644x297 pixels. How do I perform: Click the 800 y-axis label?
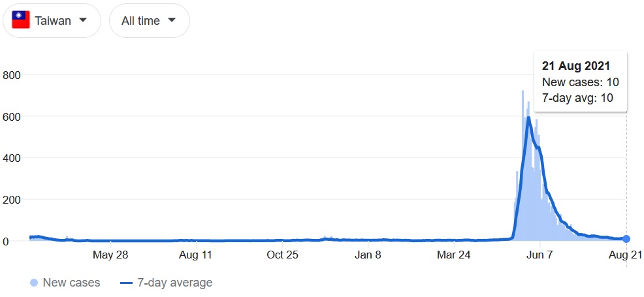click(x=12, y=75)
